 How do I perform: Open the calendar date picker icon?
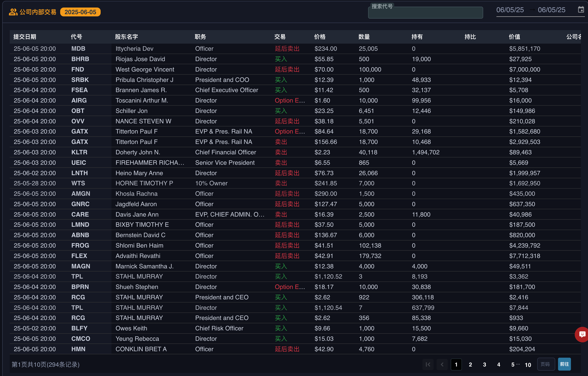click(581, 10)
